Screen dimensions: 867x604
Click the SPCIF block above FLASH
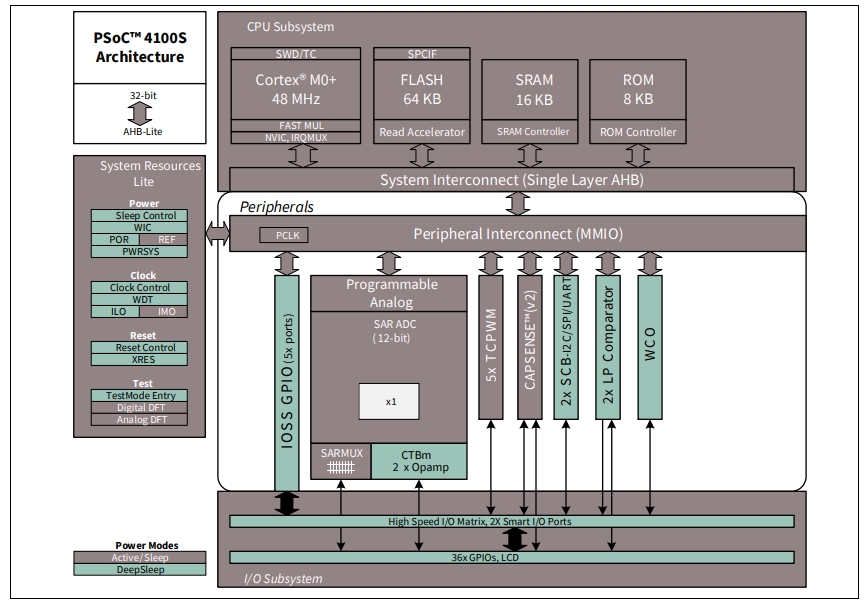click(x=422, y=54)
